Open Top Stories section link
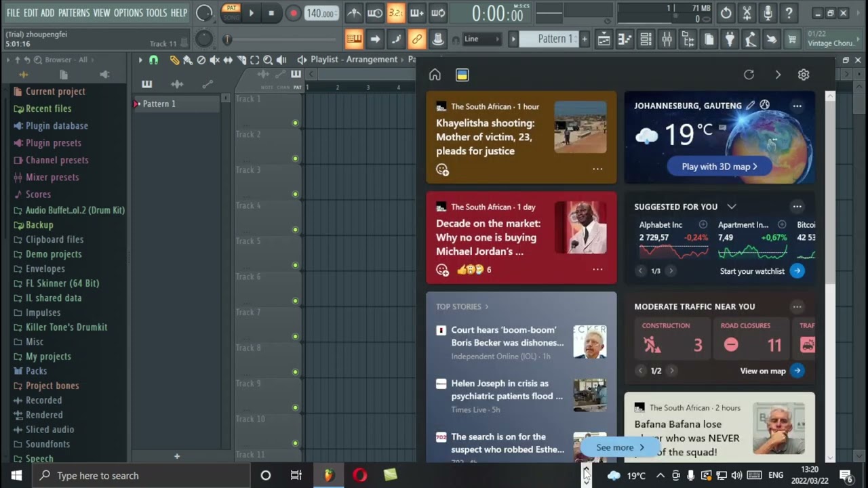 coord(462,306)
